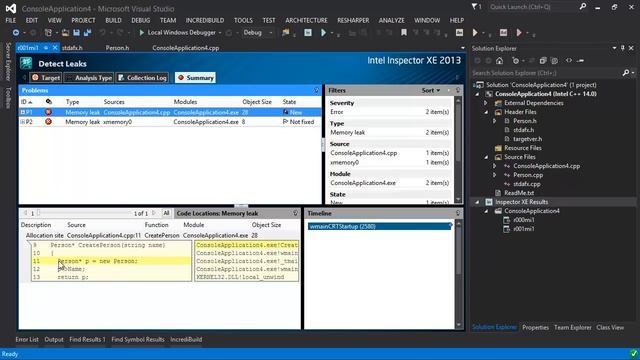Expand problem P2 row

click(23, 122)
